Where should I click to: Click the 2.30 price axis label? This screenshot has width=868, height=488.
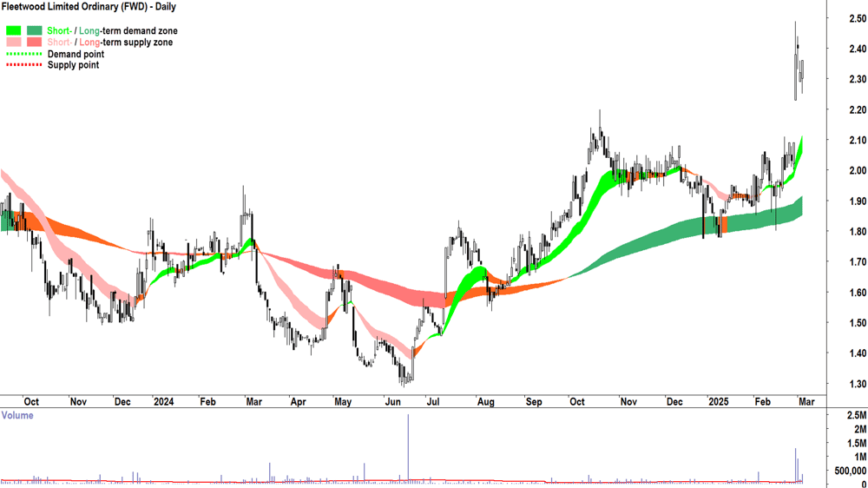tap(858, 79)
